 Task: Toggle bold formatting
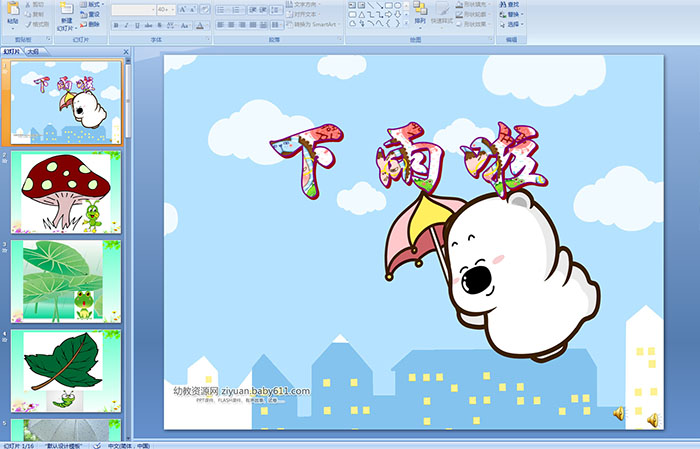click(116, 25)
